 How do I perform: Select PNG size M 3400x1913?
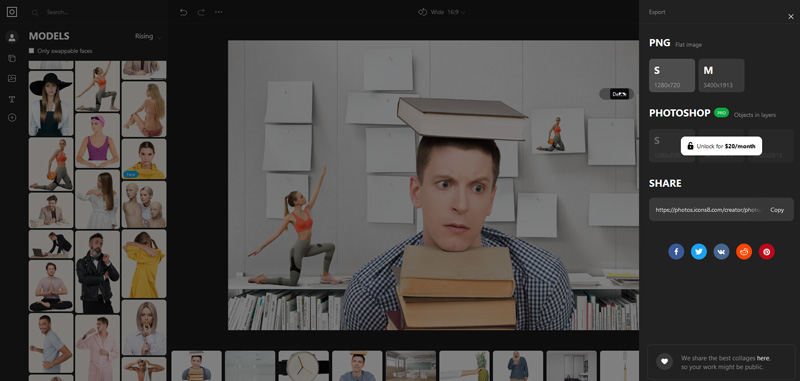(721, 75)
